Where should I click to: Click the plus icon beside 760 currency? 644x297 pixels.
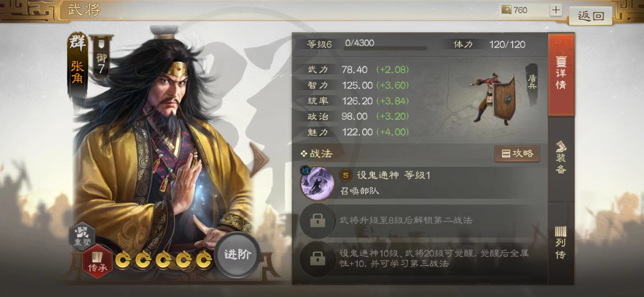point(556,10)
